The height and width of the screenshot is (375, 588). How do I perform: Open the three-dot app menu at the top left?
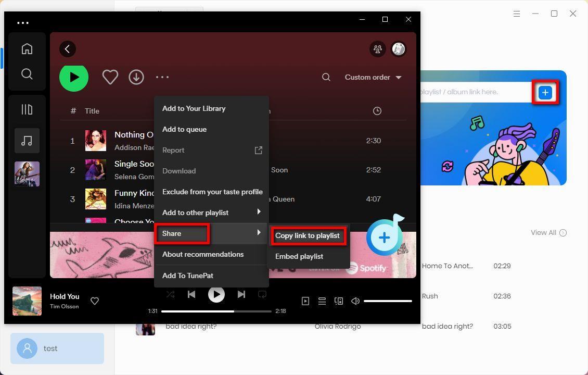(x=23, y=23)
